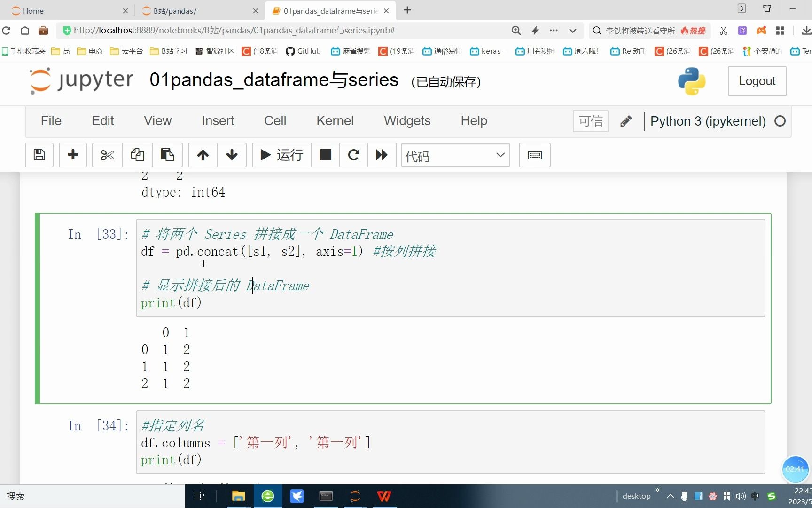The height and width of the screenshot is (508, 812).
Task: Open the address bar suggestions chevron
Action: pos(572,30)
